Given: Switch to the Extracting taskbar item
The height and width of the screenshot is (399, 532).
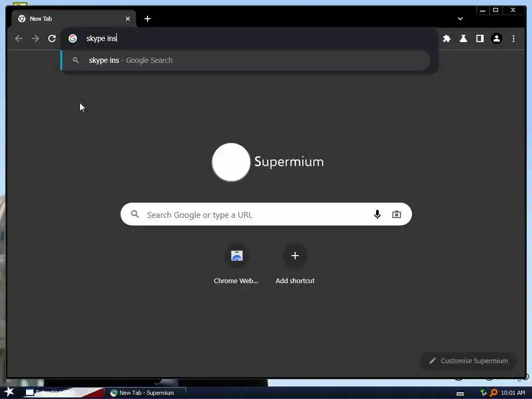Looking at the screenshot, I should [x=64, y=393].
